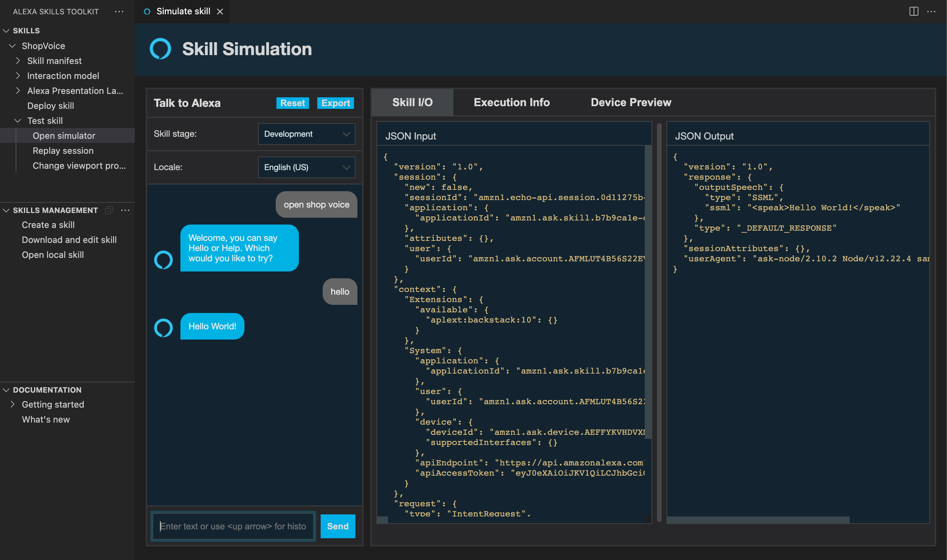
Task: Click the "apiEndpoint" line in JSON Input
Action: 530,463
